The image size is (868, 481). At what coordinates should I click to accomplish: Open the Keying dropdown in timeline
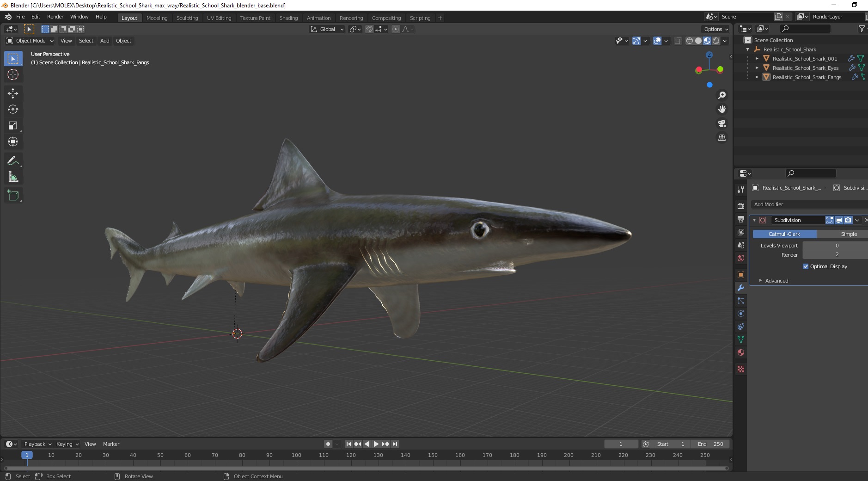(x=67, y=444)
